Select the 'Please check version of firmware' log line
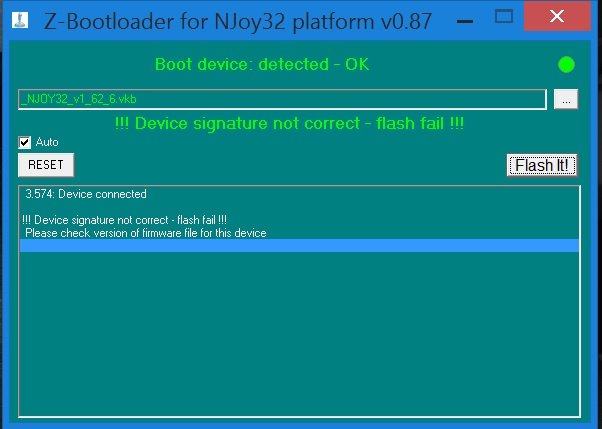This screenshot has width=602, height=429. 145,233
